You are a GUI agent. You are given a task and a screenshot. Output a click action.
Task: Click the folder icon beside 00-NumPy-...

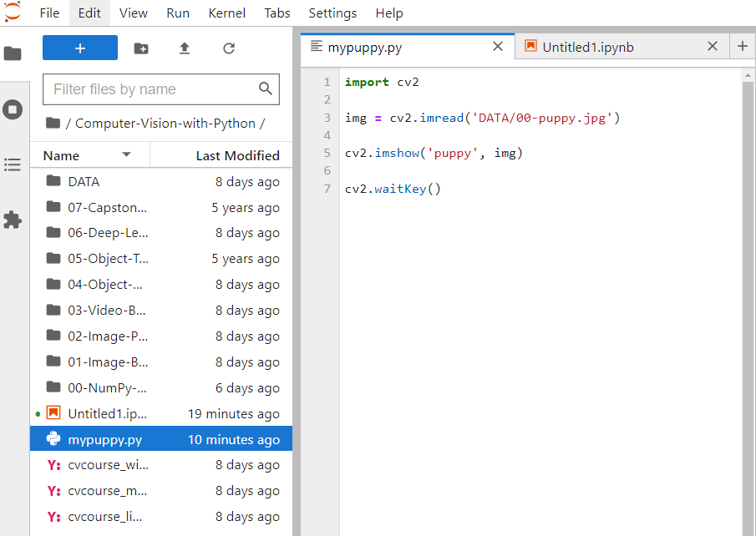pyautogui.click(x=53, y=387)
